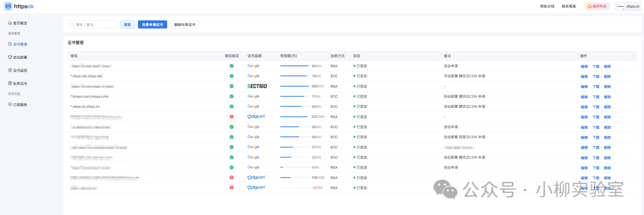Viewport: 644px width, 215px height.
Task: Click Google logo in 84/90 row
Action: coord(253,66)
